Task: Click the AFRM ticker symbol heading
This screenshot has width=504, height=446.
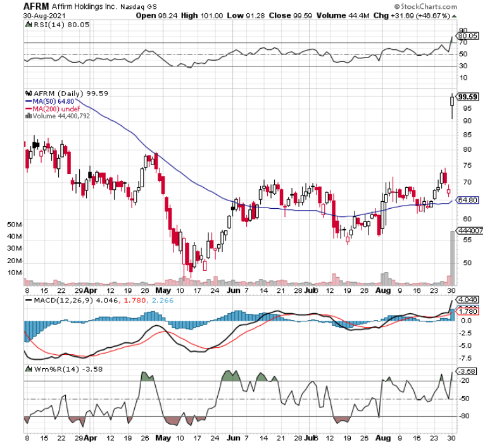Action: click(36, 6)
